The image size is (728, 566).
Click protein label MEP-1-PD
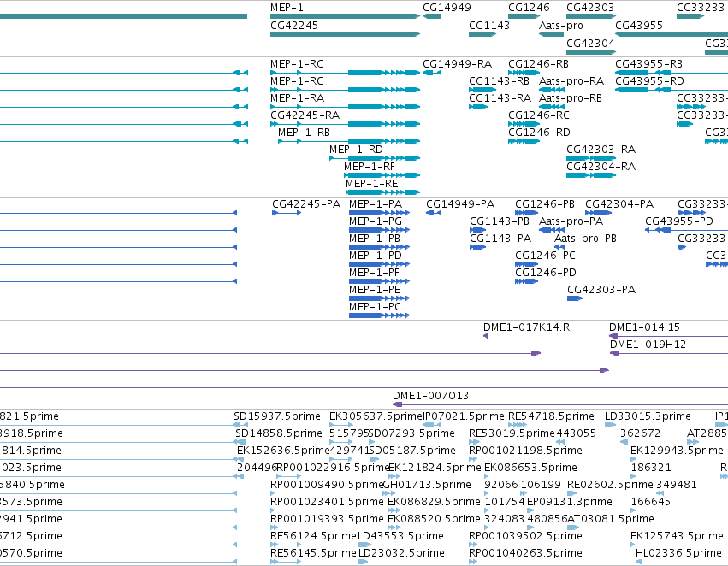coord(376,256)
